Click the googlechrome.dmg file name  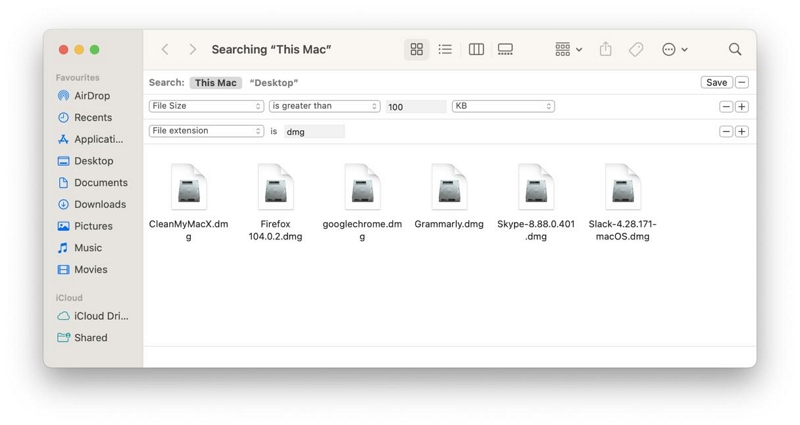point(362,230)
